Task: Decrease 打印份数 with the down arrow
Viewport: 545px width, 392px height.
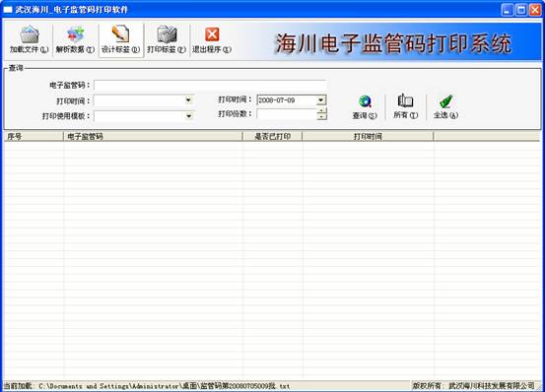Action: tap(322, 116)
